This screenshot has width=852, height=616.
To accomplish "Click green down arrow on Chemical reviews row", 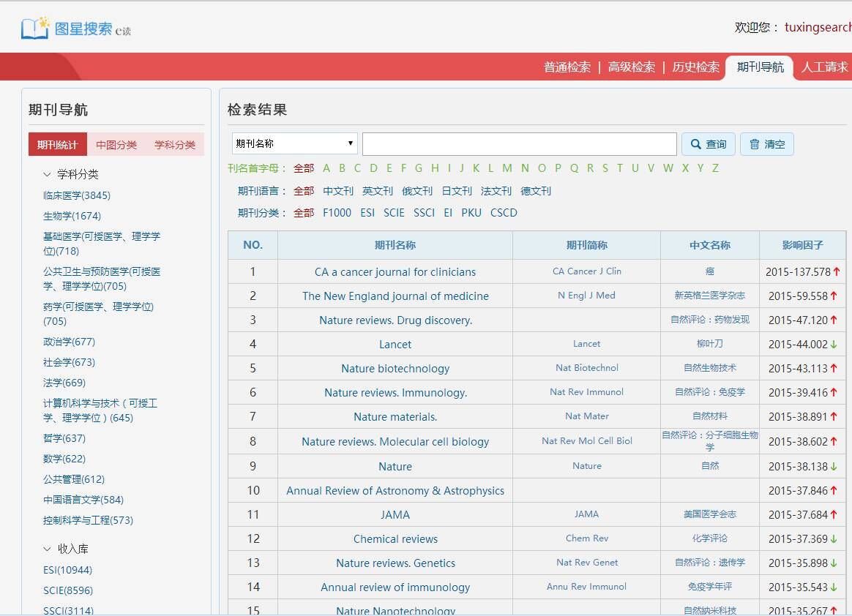I will [834, 538].
